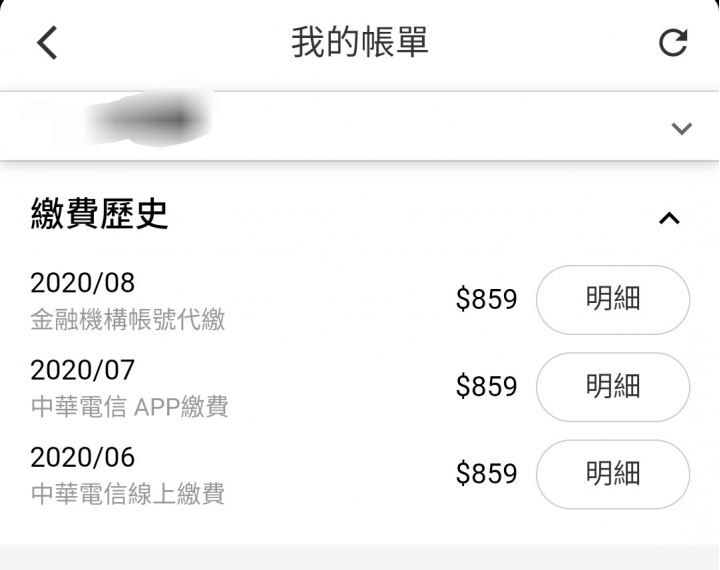Tap the 我的帳單 page title
720x570 pixels.
tap(360, 42)
